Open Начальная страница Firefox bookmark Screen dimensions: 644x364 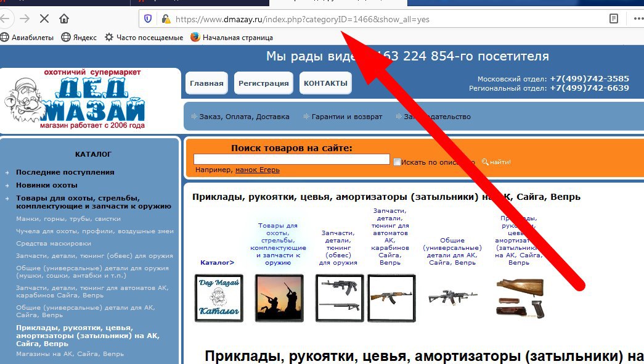[x=232, y=38]
